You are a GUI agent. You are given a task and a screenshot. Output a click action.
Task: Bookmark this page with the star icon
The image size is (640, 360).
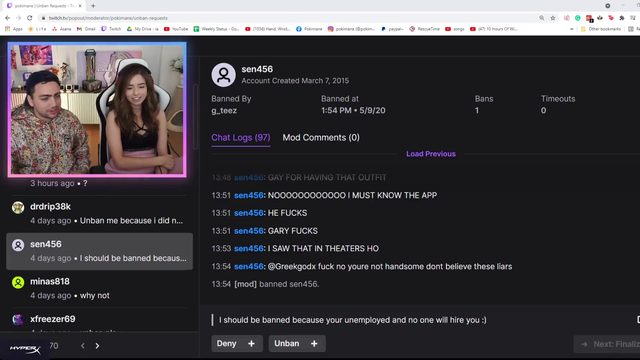tap(553, 18)
